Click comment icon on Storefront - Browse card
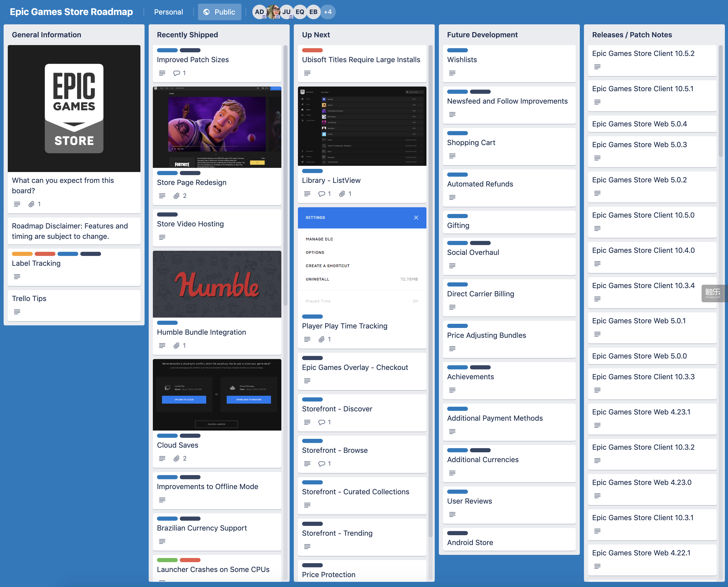 [x=322, y=464]
